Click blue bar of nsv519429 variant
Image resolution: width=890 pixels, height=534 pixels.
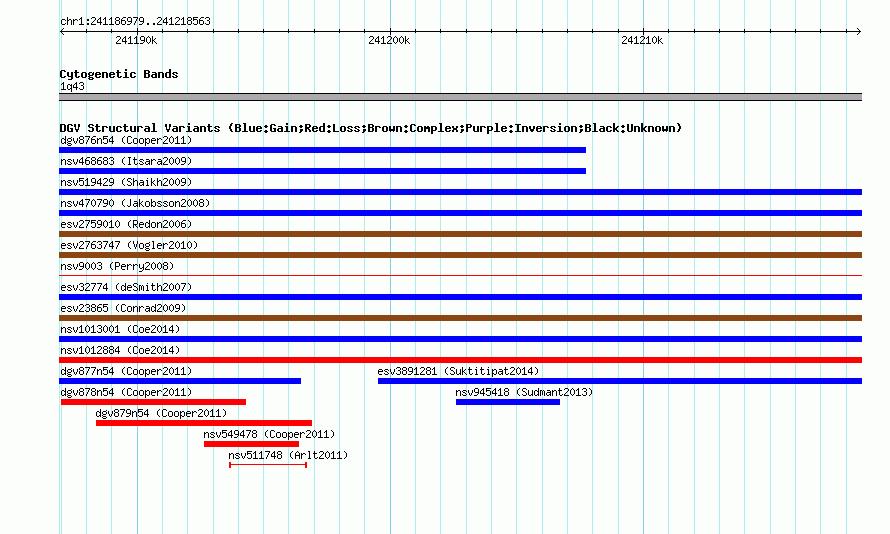click(460, 192)
